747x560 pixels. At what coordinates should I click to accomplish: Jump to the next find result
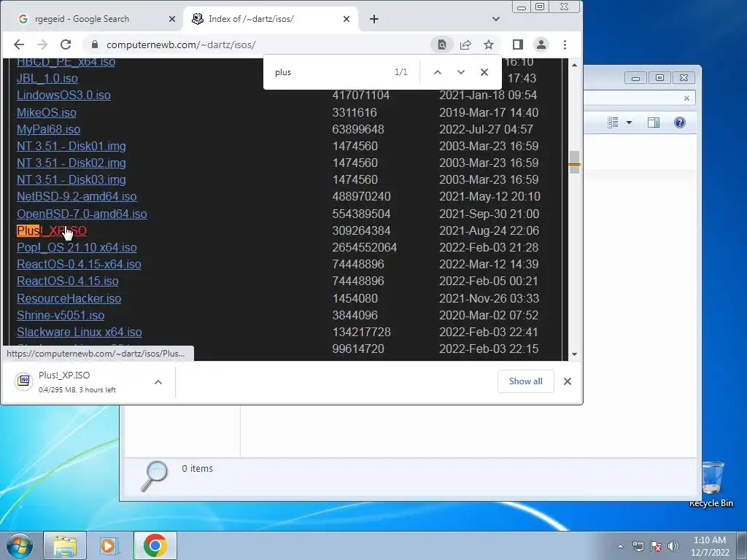pyautogui.click(x=461, y=72)
